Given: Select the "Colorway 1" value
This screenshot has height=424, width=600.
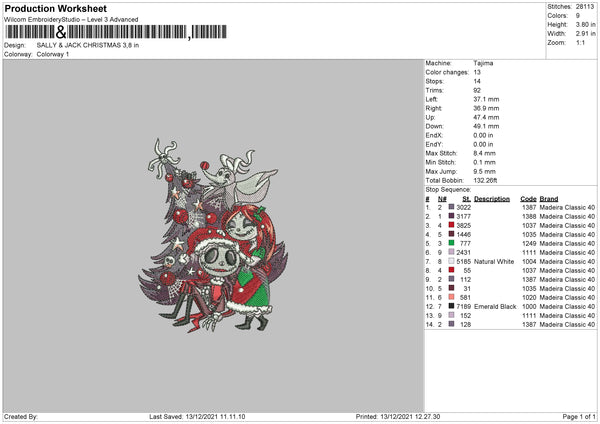Looking at the screenshot, I should point(53,54).
